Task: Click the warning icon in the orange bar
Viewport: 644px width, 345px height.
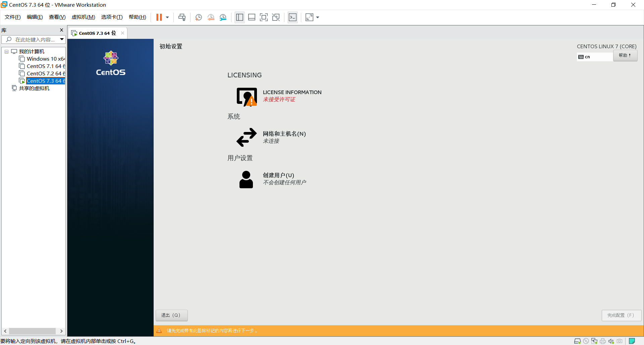Action: click(x=159, y=331)
